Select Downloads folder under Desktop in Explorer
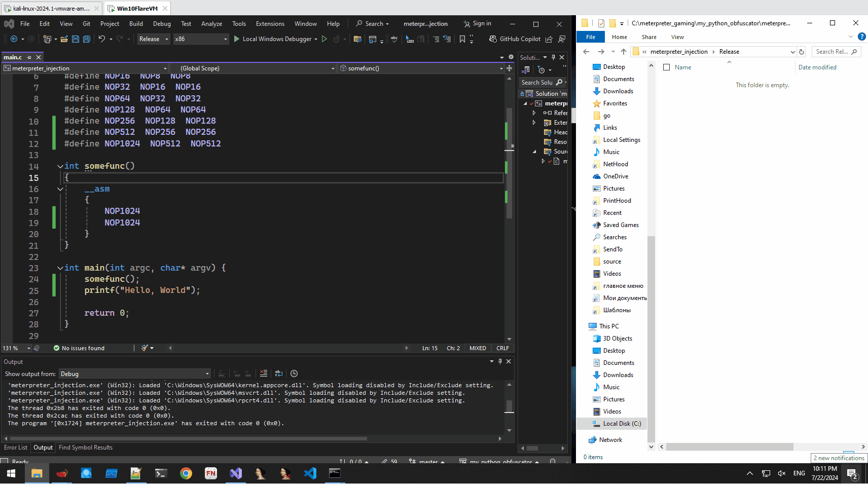This screenshot has height=485, width=868. (x=618, y=91)
